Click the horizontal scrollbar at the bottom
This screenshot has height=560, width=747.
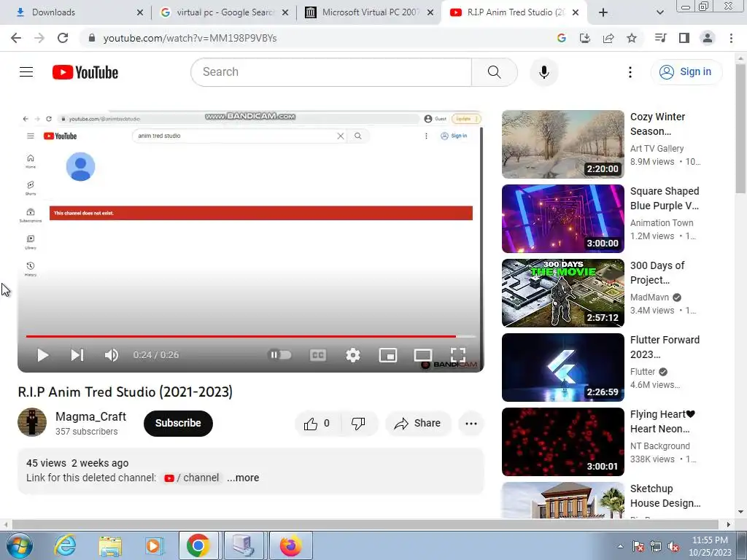click(365, 524)
